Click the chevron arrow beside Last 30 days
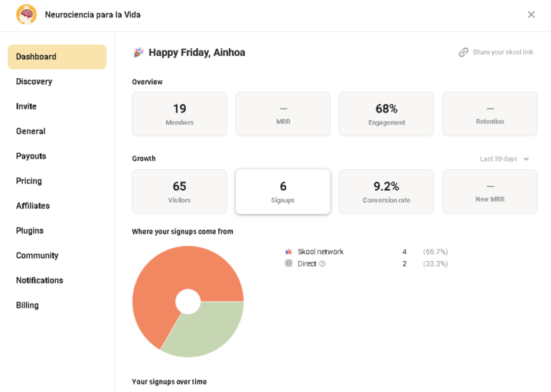The height and width of the screenshot is (392, 551). [x=526, y=159]
